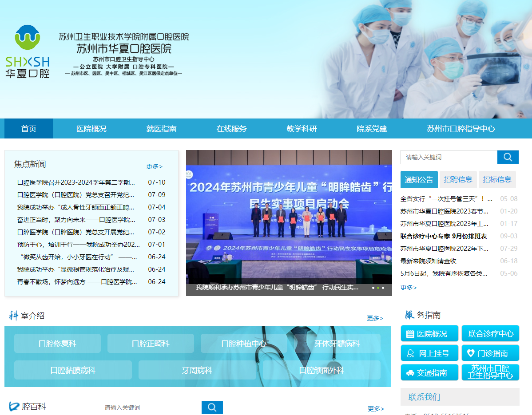Open news 奋进正当时，聚力向未来

point(76,220)
